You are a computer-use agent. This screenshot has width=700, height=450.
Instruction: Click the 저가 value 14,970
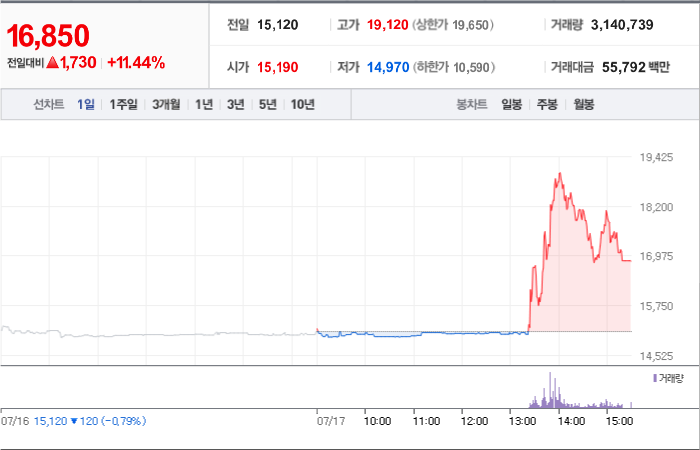tap(388, 67)
